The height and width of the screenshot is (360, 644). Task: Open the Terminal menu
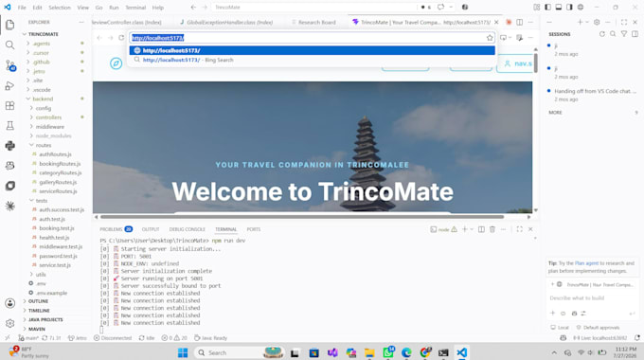click(135, 8)
